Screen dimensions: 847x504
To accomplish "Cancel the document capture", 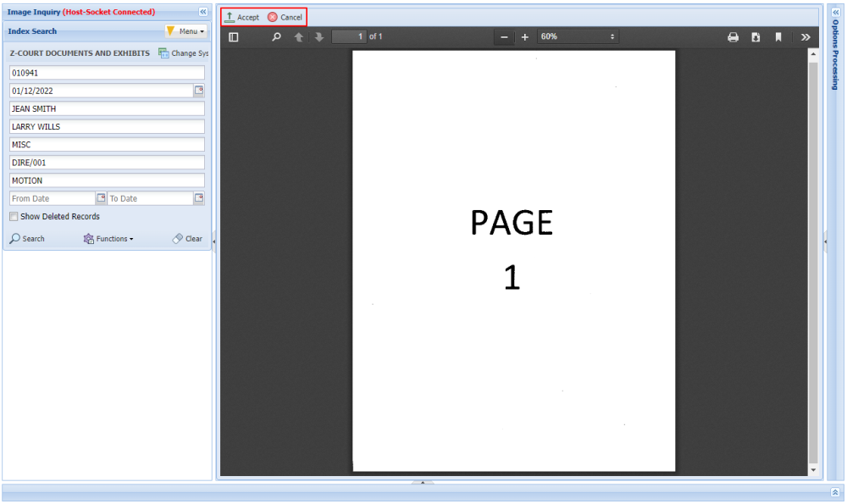I will [x=285, y=16].
